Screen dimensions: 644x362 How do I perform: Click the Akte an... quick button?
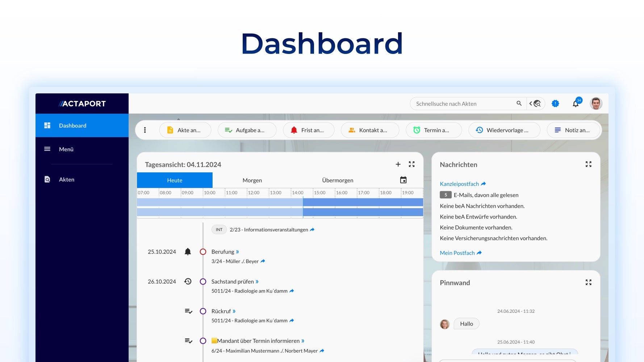185,130
